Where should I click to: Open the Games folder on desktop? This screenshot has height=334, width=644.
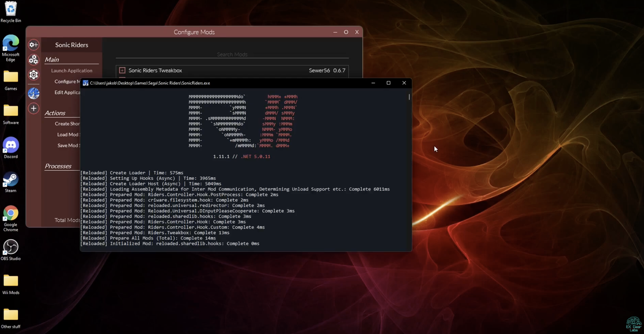11,80
